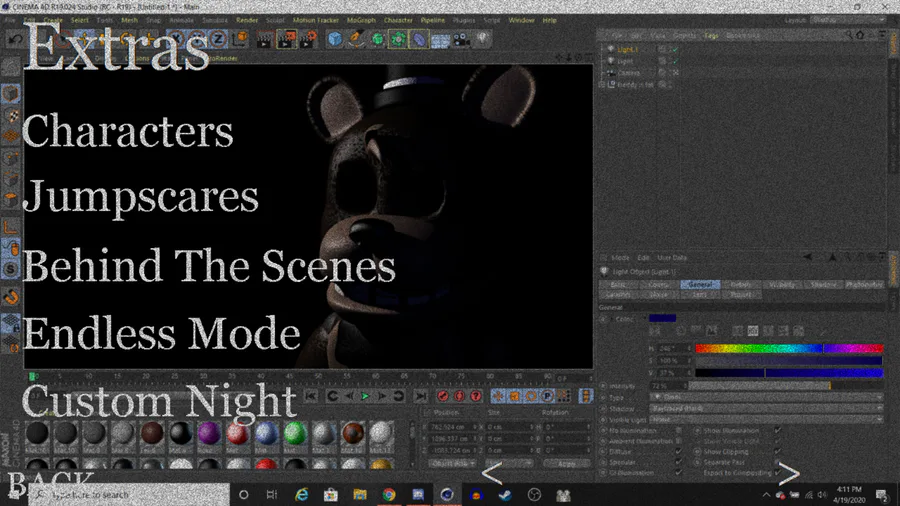Click the dark blue Color swatch

[662, 318]
